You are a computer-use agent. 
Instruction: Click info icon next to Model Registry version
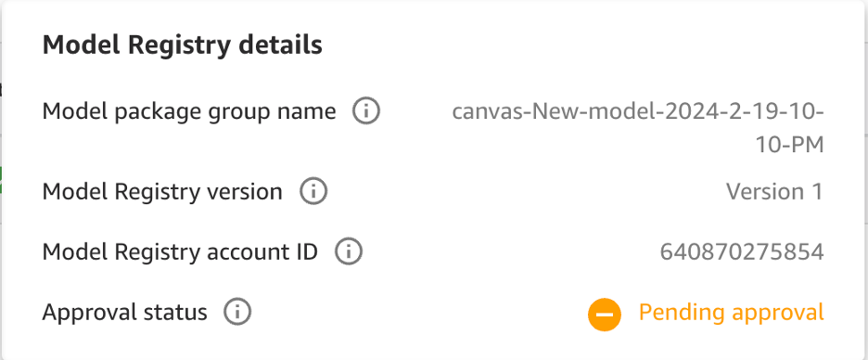pyautogui.click(x=313, y=192)
